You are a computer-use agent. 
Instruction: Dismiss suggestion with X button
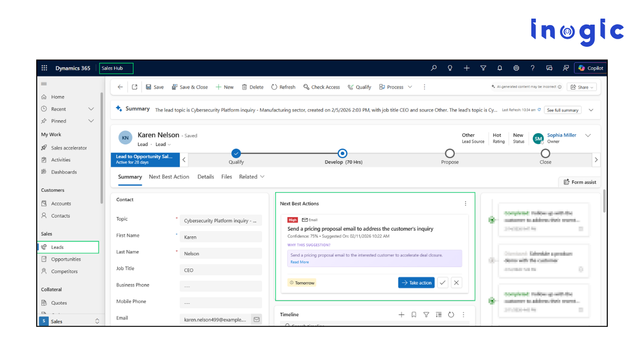click(x=456, y=283)
